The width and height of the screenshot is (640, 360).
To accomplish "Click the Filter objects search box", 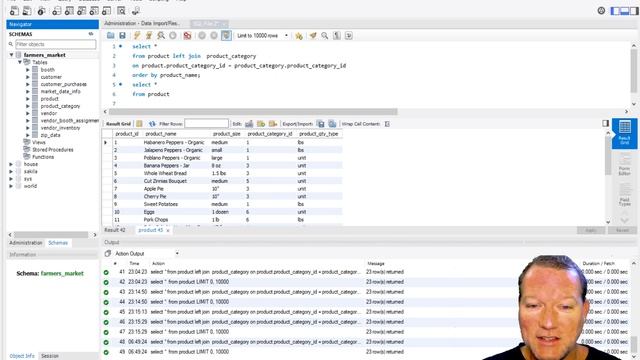I will tap(56, 44).
